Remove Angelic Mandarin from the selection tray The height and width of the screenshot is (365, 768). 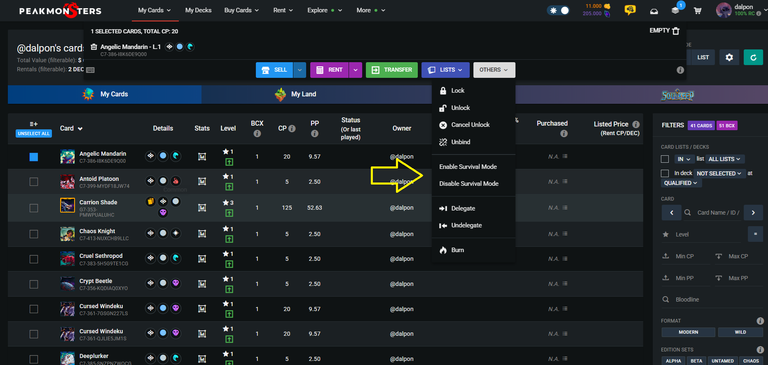[94, 47]
